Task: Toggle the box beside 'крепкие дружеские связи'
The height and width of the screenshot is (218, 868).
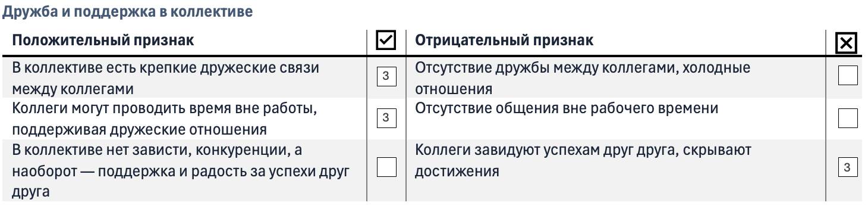Action: coord(386,76)
